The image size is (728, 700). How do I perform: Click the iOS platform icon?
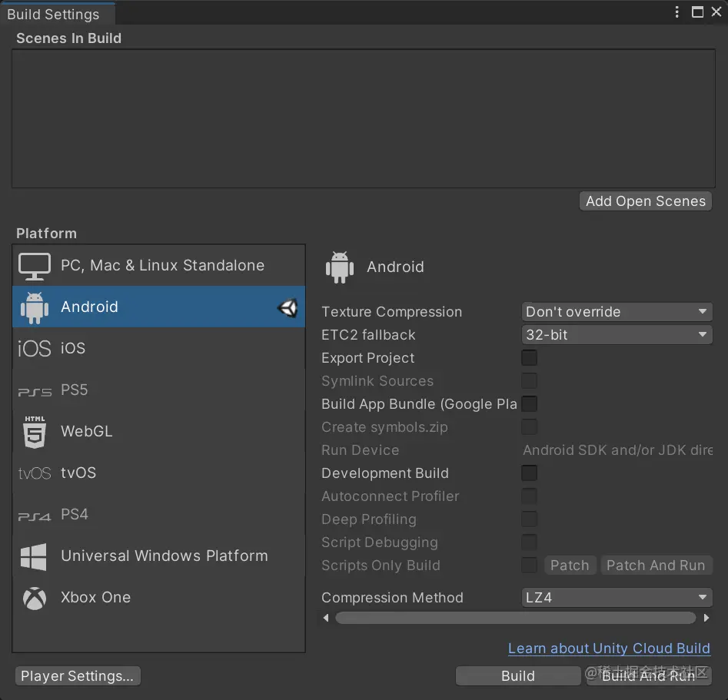35,348
